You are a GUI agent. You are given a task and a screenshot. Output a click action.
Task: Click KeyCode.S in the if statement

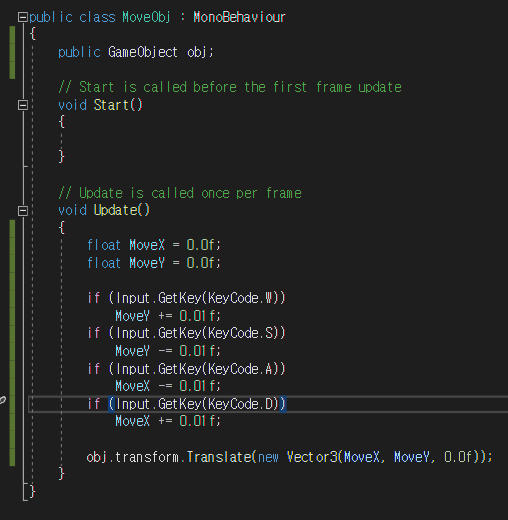[240, 333]
